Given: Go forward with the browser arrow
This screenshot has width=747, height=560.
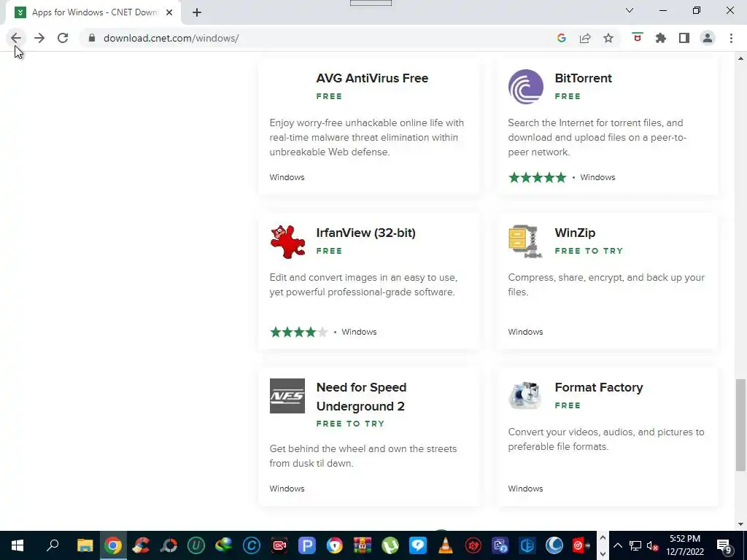Looking at the screenshot, I should click(39, 38).
